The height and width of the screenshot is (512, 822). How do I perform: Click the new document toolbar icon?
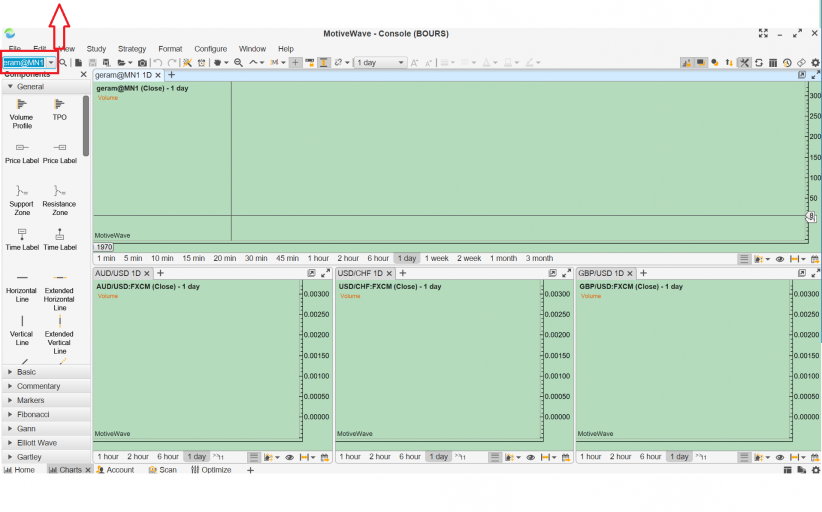[x=78, y=62]
